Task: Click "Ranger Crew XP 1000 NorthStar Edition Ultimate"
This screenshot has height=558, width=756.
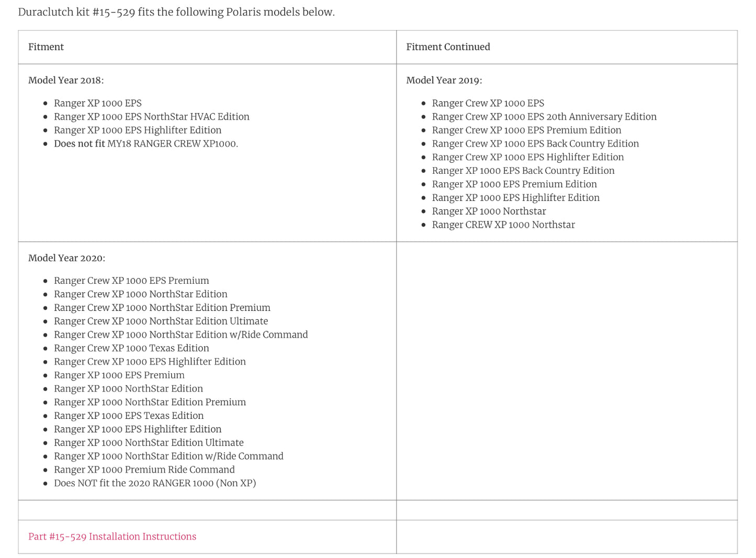Action: pos(161,321)
